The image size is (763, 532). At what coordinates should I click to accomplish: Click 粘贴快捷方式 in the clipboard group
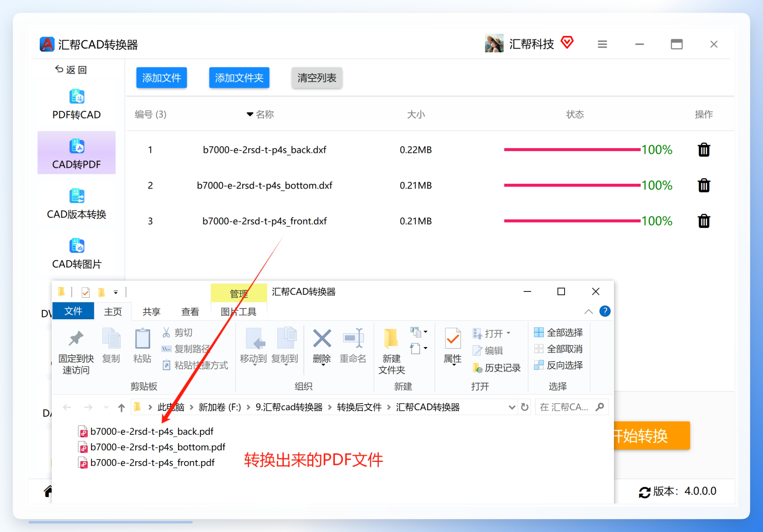[x=195, y=365]
